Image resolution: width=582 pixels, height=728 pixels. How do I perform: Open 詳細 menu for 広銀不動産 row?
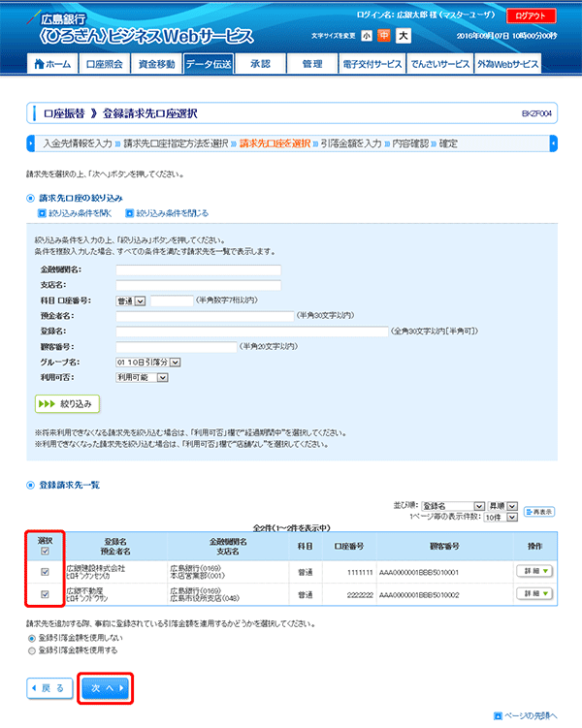(x=534, y=593)
